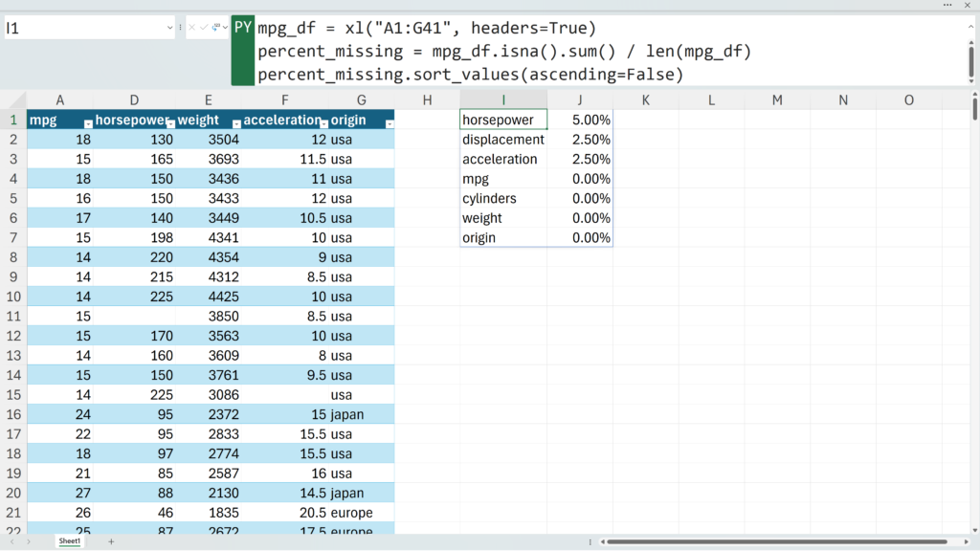Confirm the formula with the checkmark icon
Image resolution: width=980 pixels, height=551 pixels.
204,28
